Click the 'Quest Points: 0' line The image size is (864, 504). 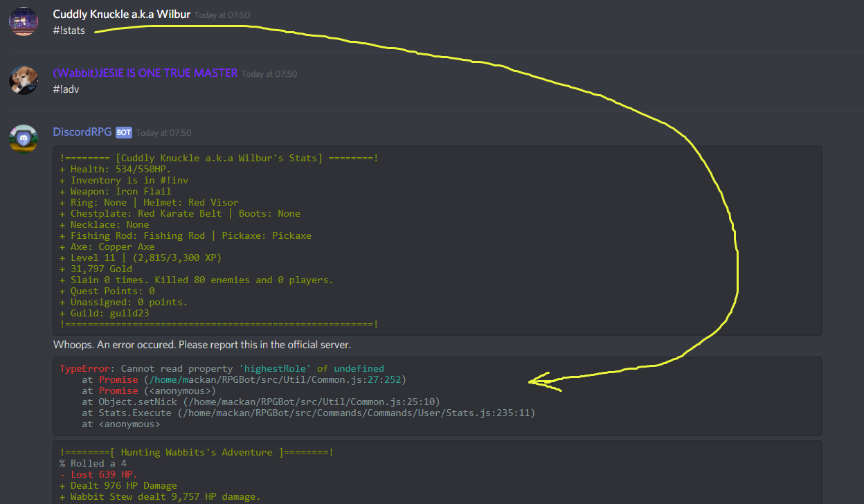pos(107,291)
